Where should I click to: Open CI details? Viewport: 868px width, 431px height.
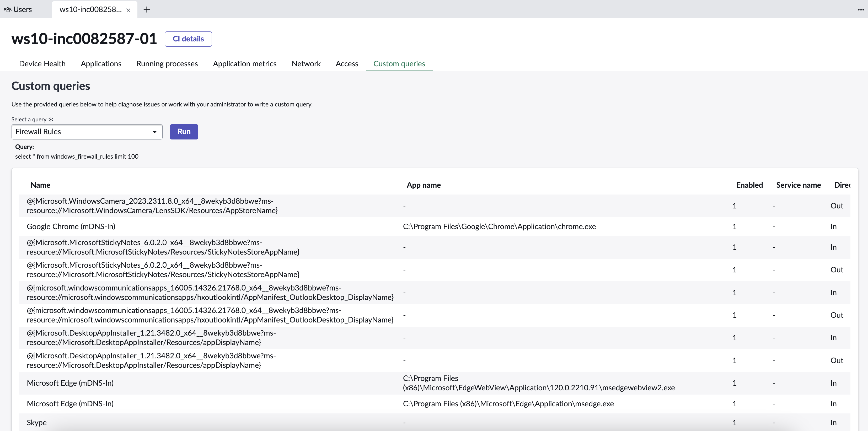point(188,39)
